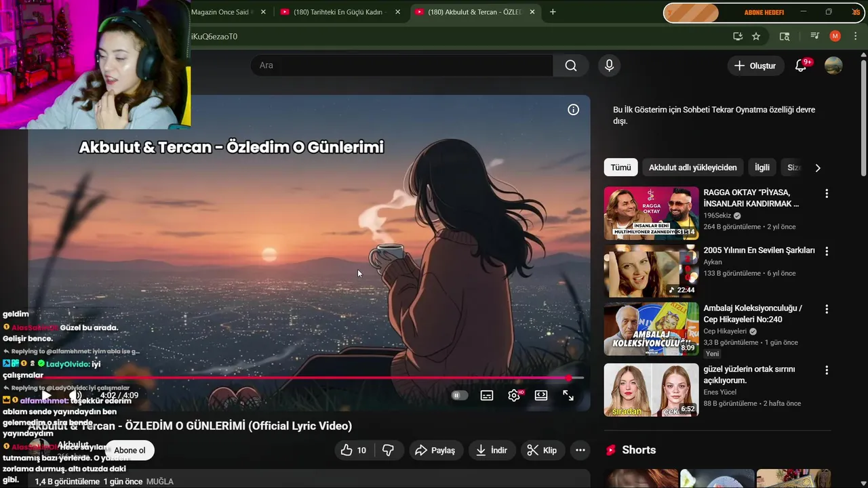Select Akbulut adlı yükleyiciden chip
This screenshot has height=488, width=868.
(692, 167)
